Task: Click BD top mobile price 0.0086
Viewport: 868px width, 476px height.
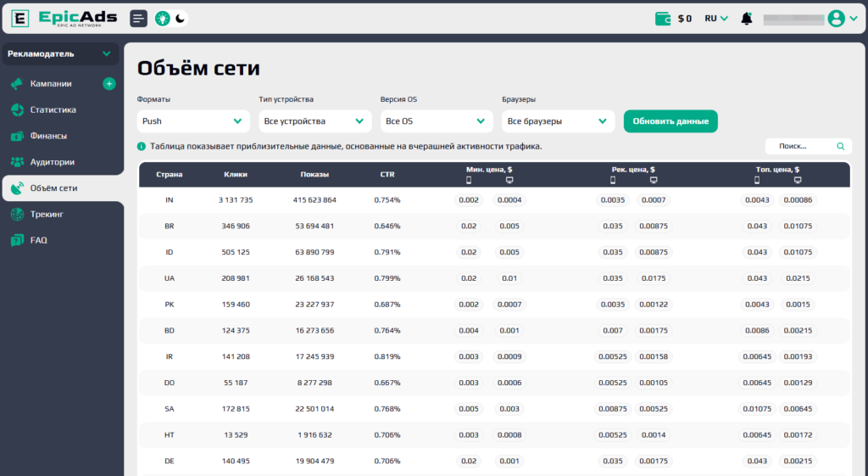Action: tap(757, 330)
